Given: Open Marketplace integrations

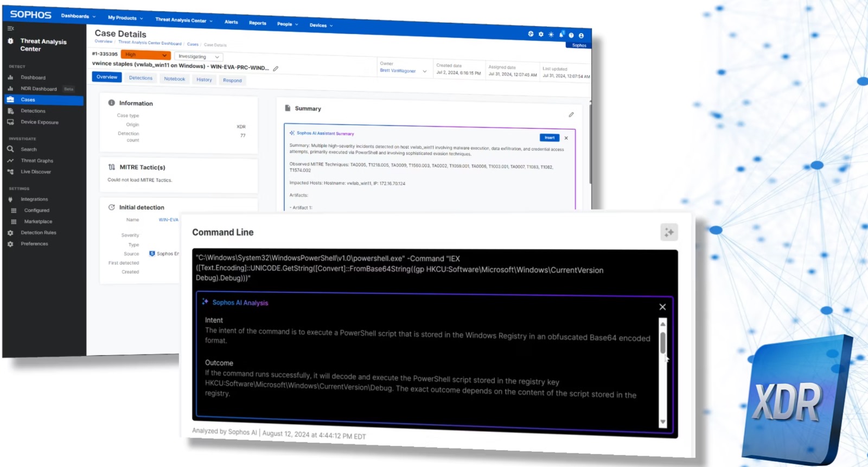Looking at the screenshot, I should point(38,222).
